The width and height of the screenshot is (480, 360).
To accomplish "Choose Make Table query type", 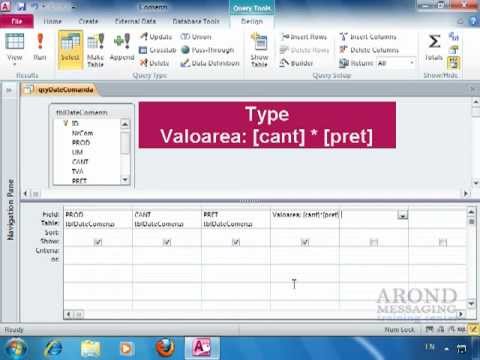I will pos(95,50).
